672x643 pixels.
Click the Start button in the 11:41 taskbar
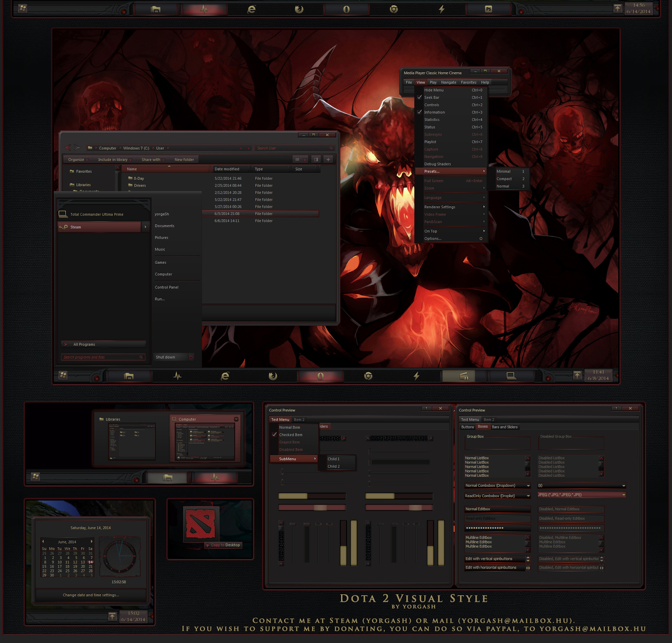[63, 375]
